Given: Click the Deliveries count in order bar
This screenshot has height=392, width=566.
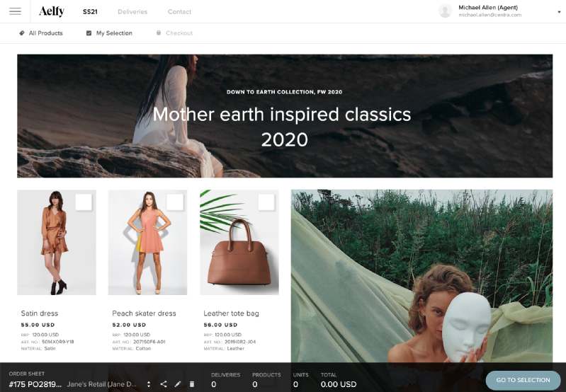Looking at the screenshot, I should click(214, 384).
